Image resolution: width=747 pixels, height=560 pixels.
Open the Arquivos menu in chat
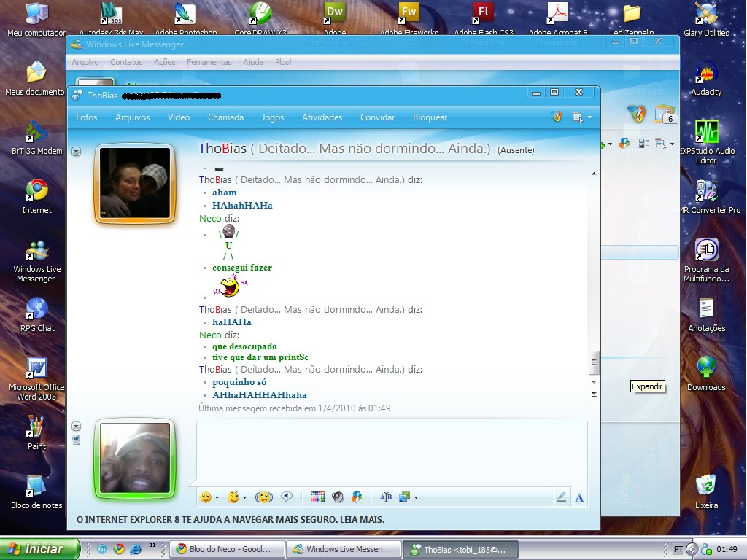[133, 117]
